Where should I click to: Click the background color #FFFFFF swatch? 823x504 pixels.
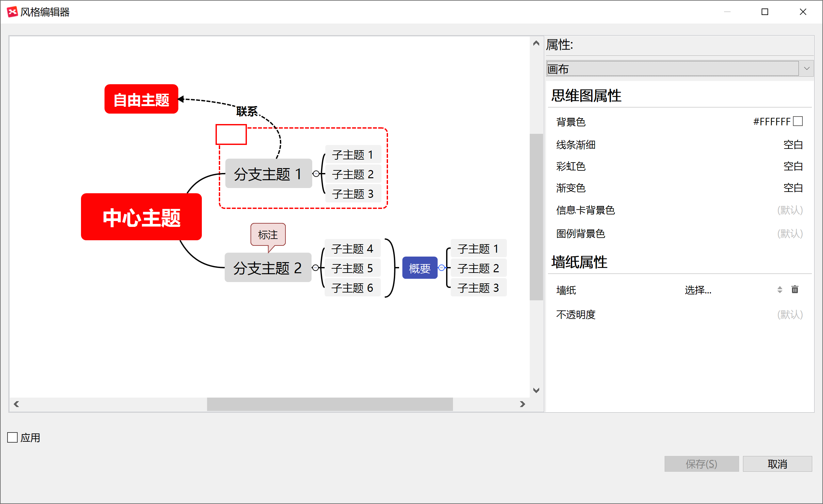798,121
